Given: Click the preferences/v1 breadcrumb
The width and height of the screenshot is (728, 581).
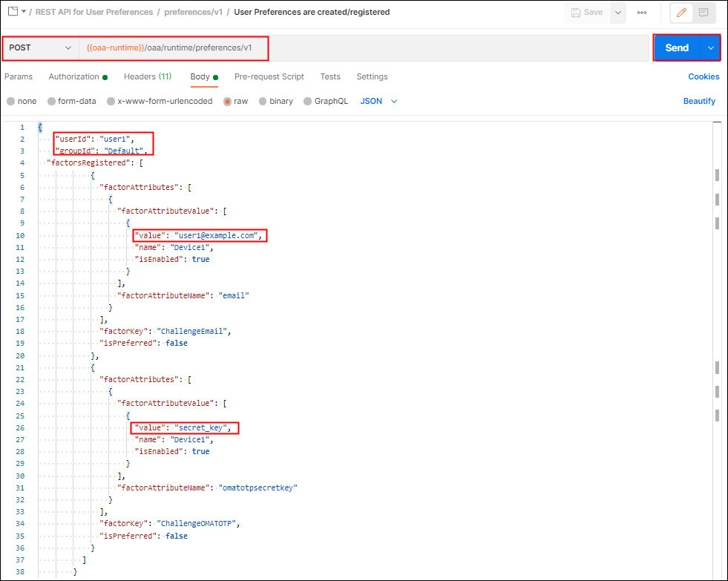Looking at the screenshot, I should (x=193, y=12).
